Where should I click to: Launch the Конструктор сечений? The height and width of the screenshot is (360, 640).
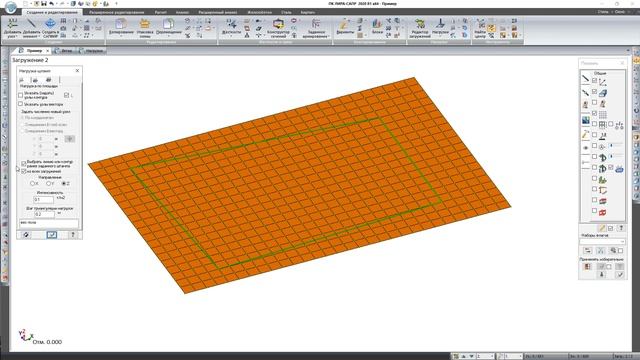coord(278,28)
